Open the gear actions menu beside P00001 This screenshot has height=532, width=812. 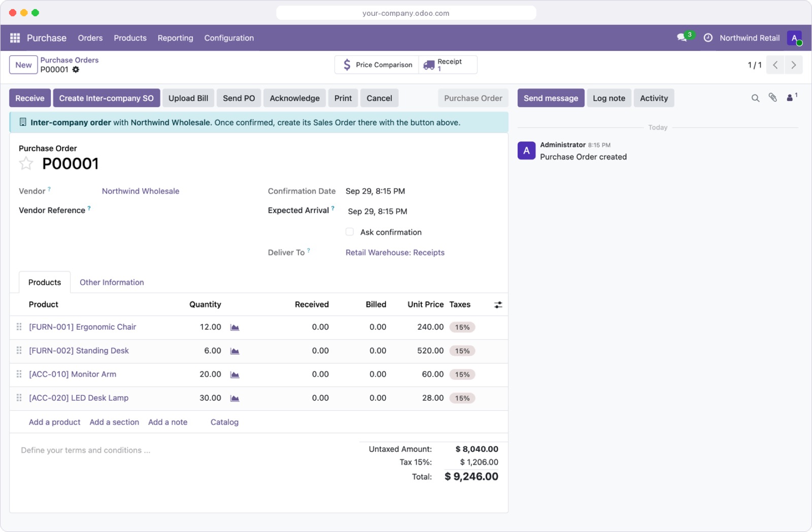76,69
